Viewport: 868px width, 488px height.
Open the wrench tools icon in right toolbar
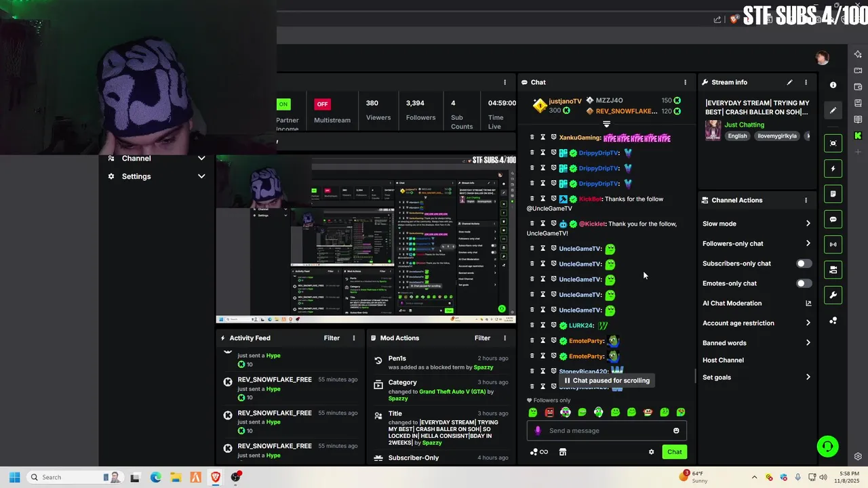click(x=833, y=295)
